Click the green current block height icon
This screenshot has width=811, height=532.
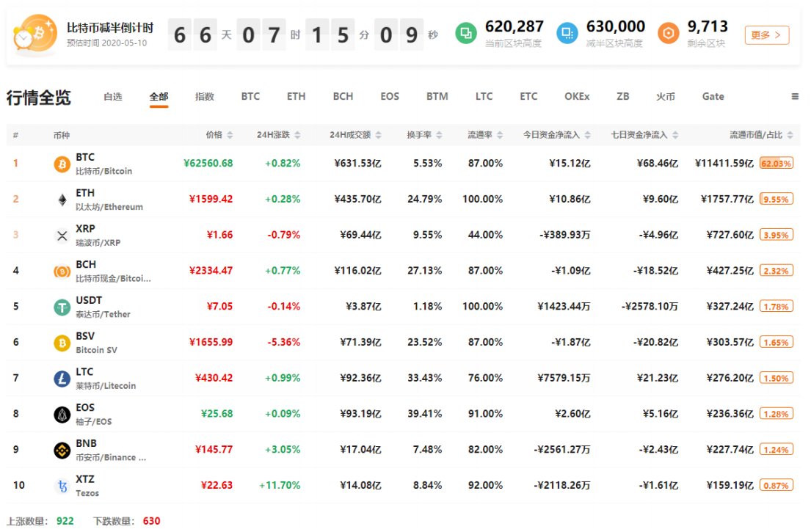[466, 34]
